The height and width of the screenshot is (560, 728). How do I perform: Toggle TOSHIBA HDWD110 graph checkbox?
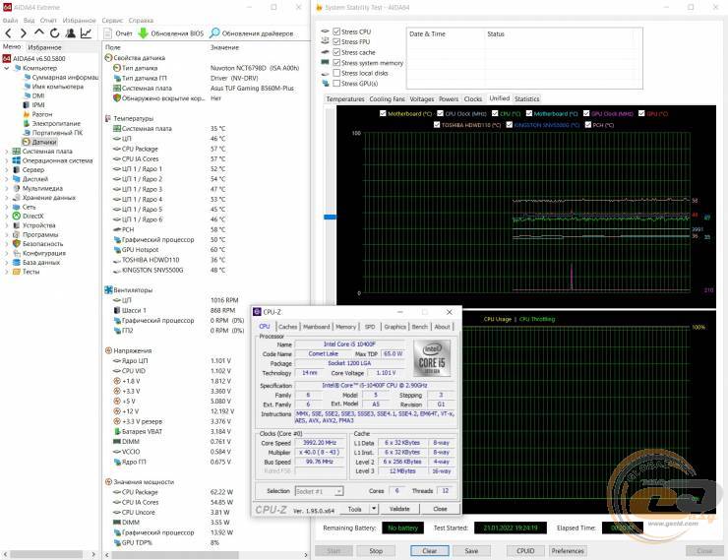pos(437,124)
